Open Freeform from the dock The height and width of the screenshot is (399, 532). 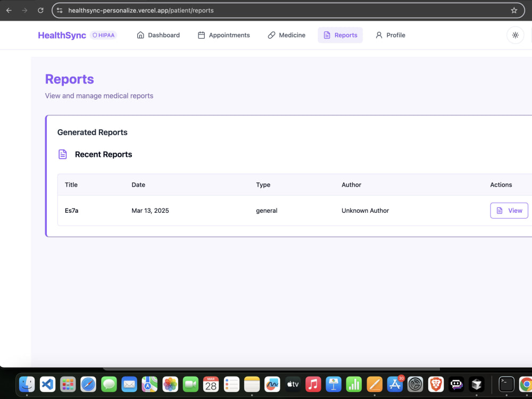(x=272, y=385)
